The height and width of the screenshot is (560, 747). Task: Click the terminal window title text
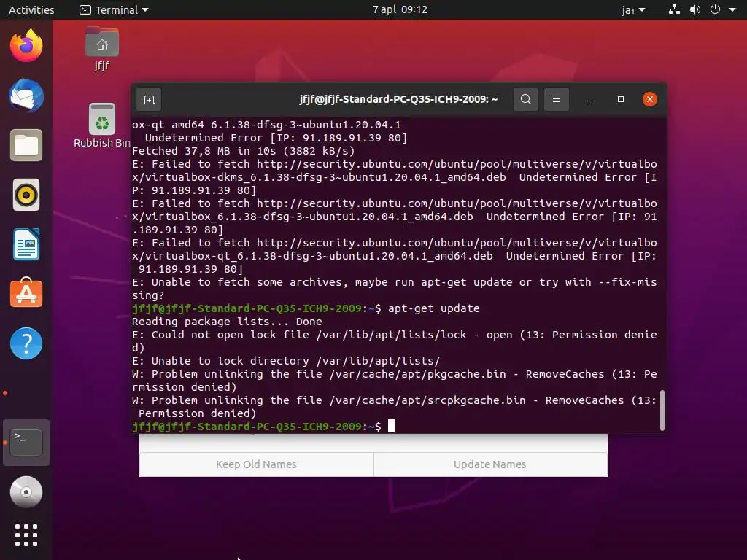398,99
